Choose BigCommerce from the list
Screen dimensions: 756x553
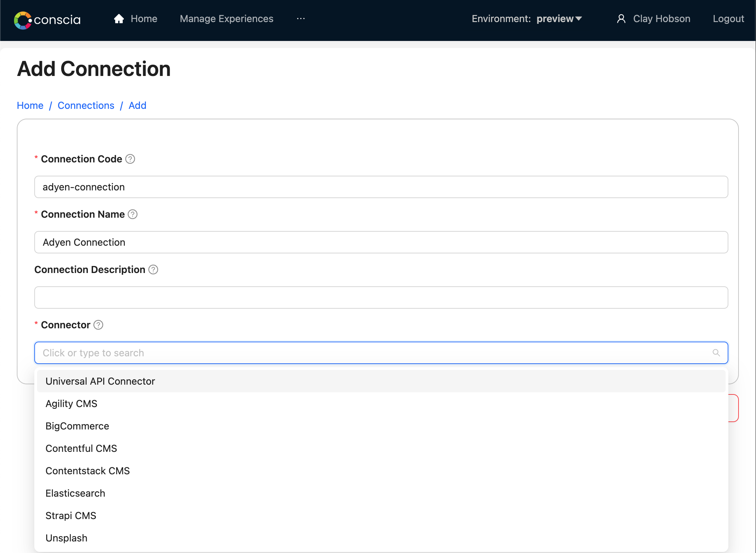[x=381, y=426]
